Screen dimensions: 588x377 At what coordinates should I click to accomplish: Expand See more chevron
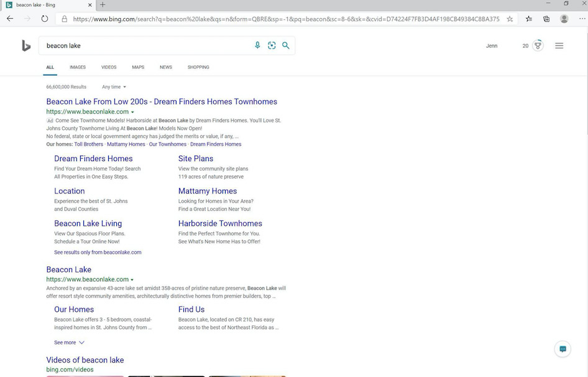point(82,342)
